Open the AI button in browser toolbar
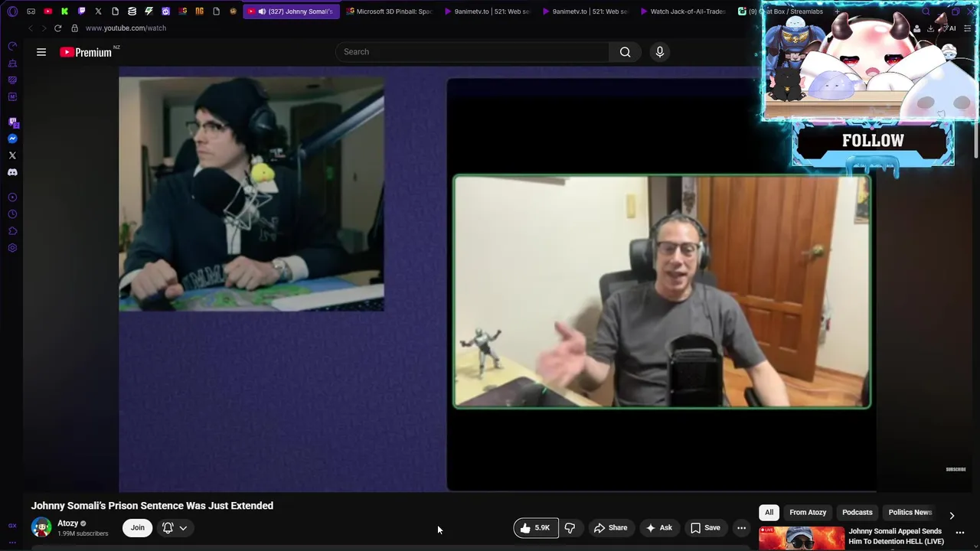The width and height of the screenshot is (980, 551). coord(950,28)
